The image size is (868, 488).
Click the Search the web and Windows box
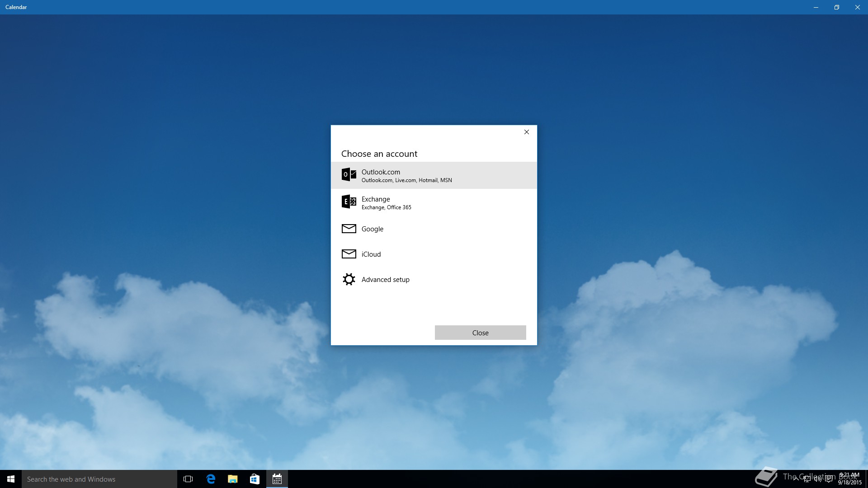[x=99, y=479]
